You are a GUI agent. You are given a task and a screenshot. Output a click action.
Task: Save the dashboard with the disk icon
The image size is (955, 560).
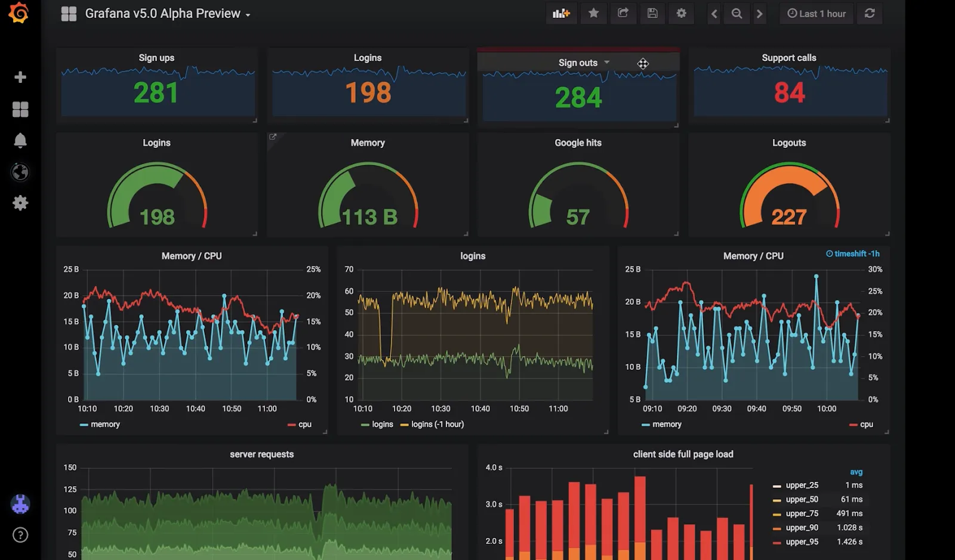[652, 13]
